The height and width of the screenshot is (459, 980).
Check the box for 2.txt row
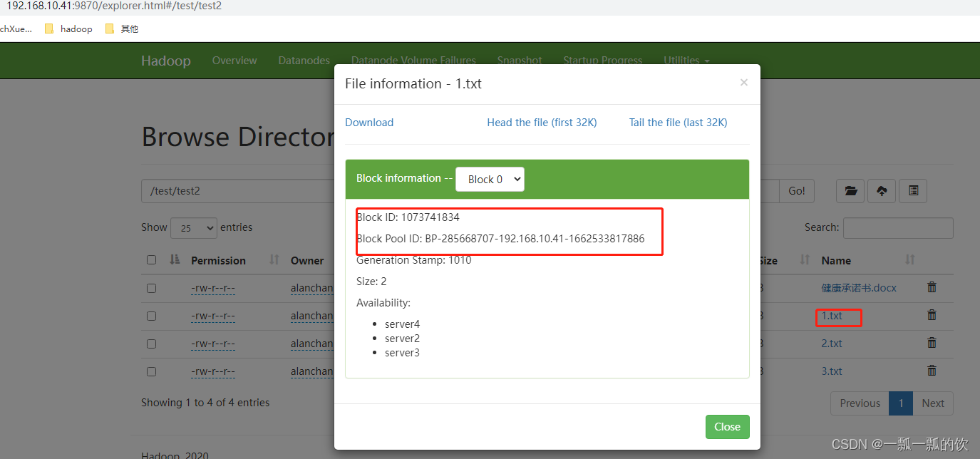click(151, 344)
